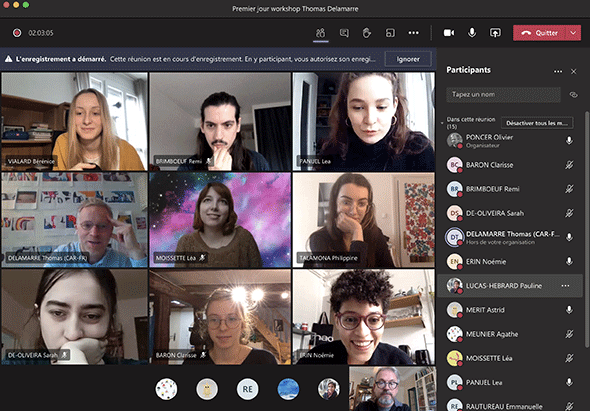Click Ignorer on the recording banner

[408, 59]
